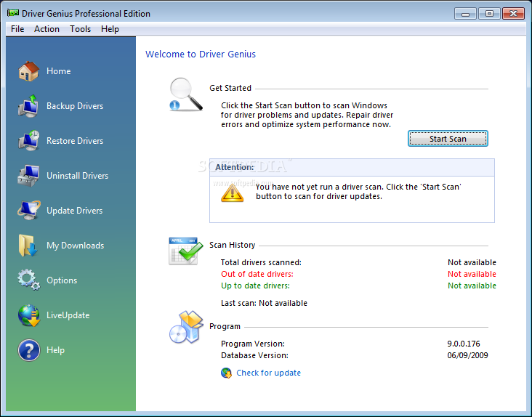Open Help label in sidebar
Screen dimensions: 532x417
click(x=56, y=350)
